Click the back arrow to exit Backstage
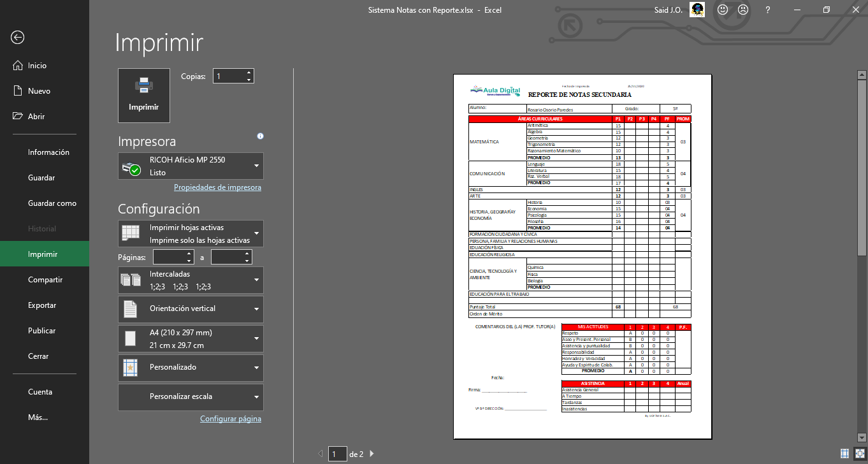The height and width of the screenshot is (464, 868). click(17, 38)
